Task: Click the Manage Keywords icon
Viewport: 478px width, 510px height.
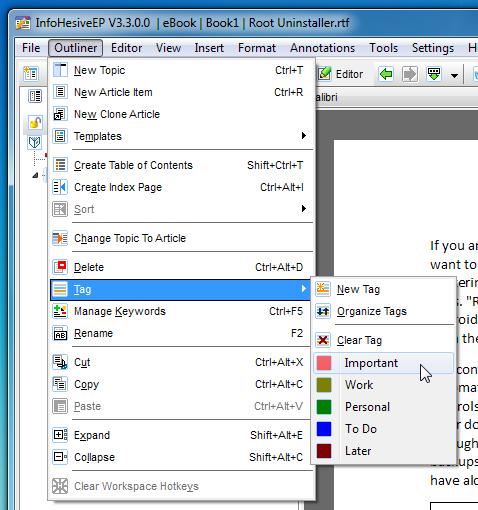Action: click(x=60, y=311)
